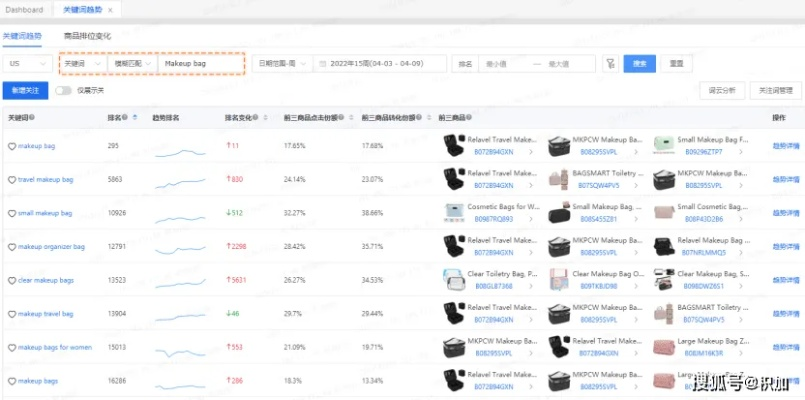Viewport: 805px width, 400px height.
Task: Click the 重置 reset button
Action: pos(676,64)
